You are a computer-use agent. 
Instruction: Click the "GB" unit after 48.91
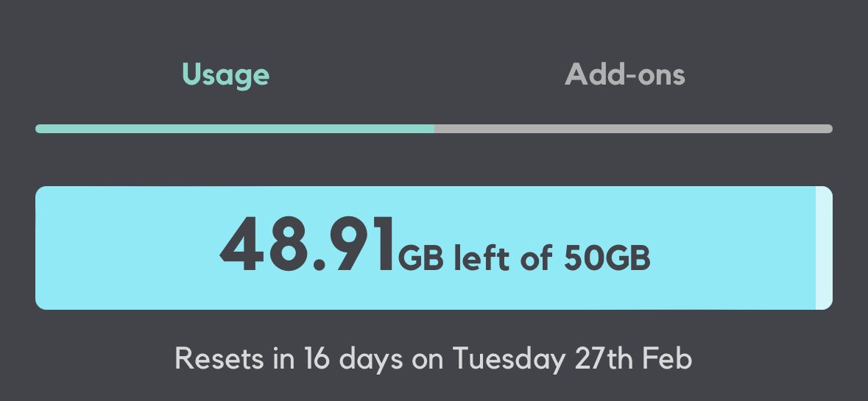[x=420, y=258]
